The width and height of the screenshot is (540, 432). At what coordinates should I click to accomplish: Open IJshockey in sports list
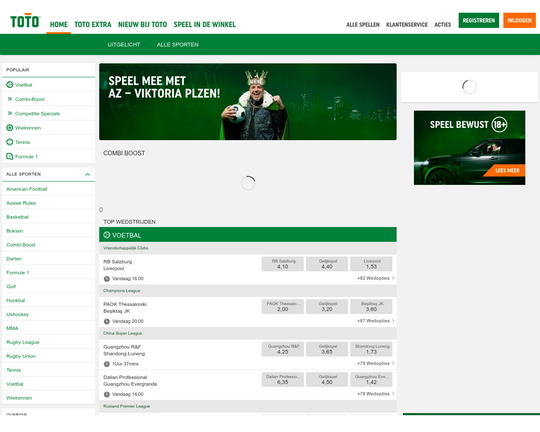click(49, 315)
